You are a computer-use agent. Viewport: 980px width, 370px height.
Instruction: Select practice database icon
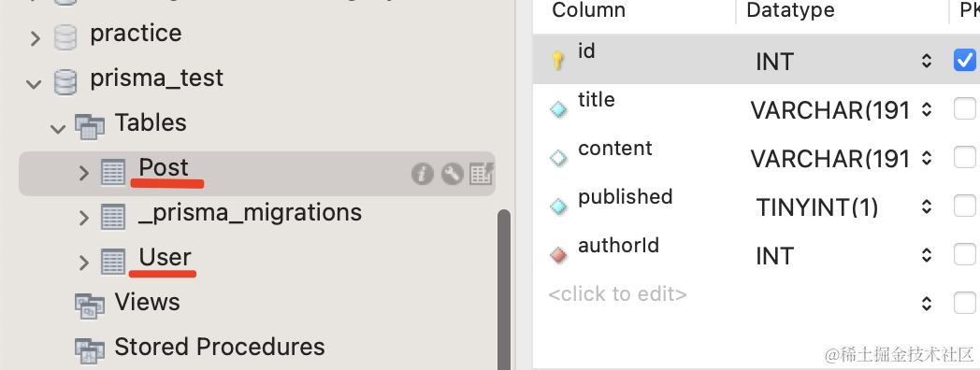pyautogui.click(x=65, y=36)
